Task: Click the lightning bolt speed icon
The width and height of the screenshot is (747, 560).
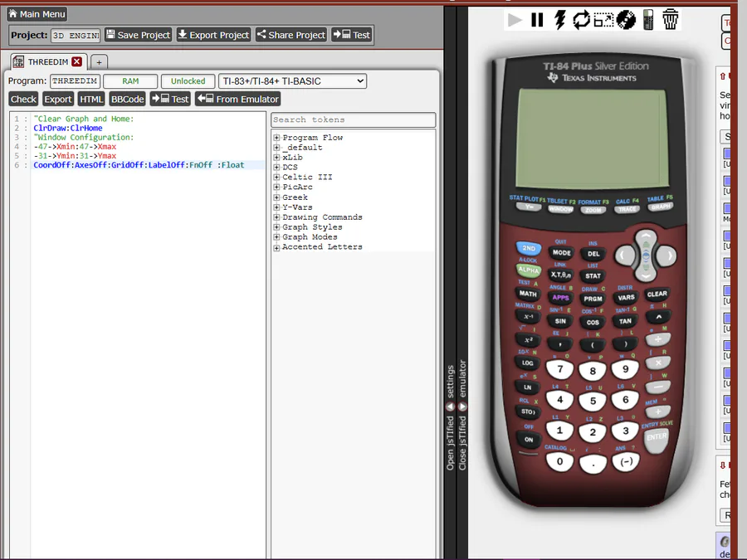Action: 559,20
